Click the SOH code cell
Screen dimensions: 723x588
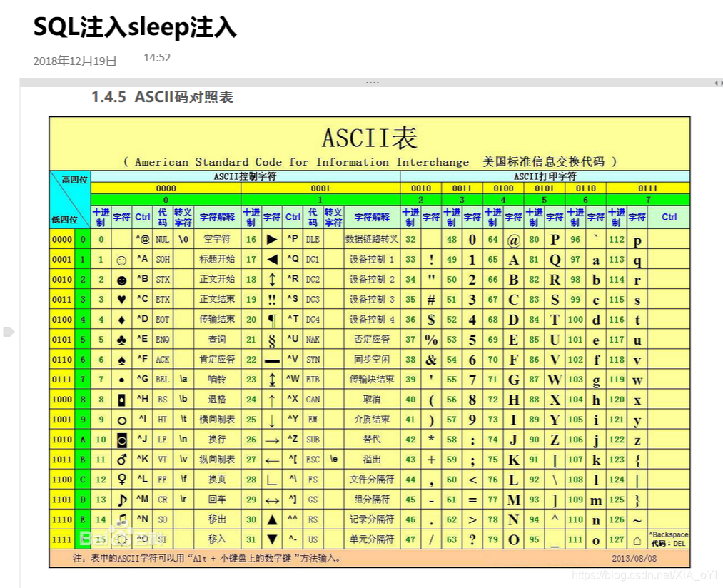162,259
